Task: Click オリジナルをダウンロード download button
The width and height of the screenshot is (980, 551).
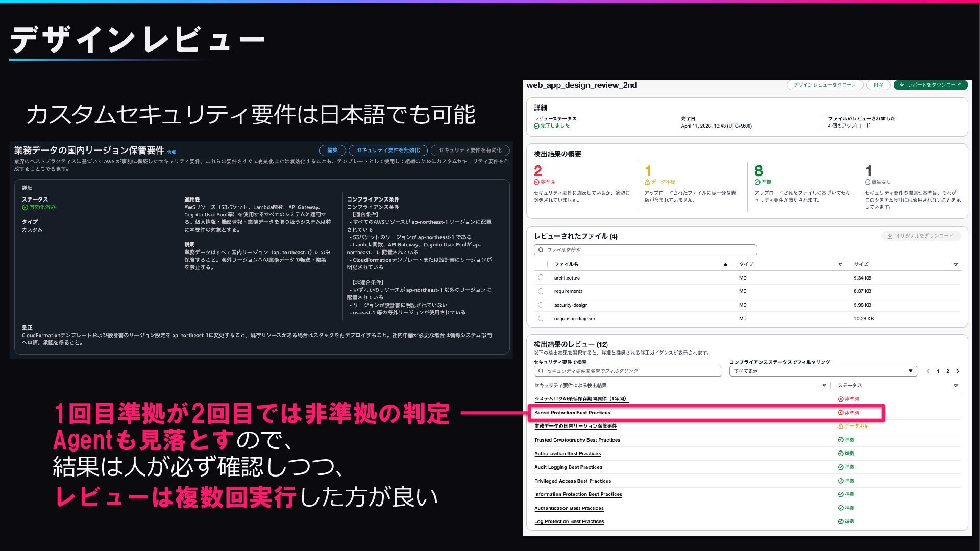Action: point(921,236)
